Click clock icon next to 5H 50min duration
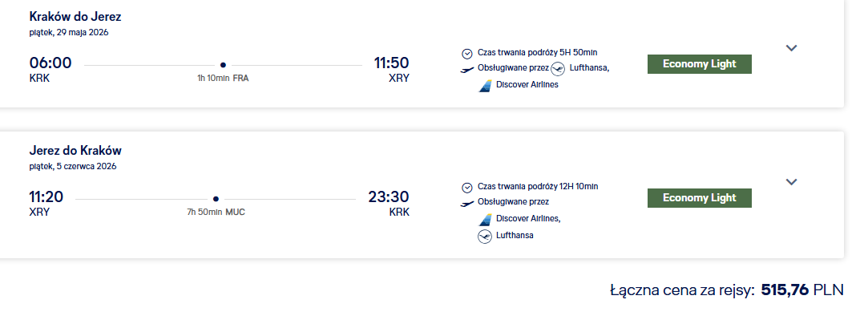This screenshot has height=320, width=868. pyautogui.click(x=467, y=54)
